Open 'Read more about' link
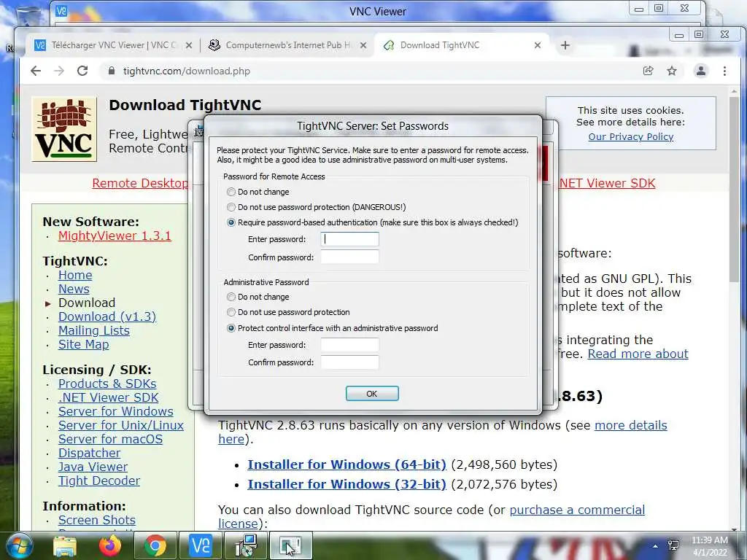747x560 pixels. (638, 354)
